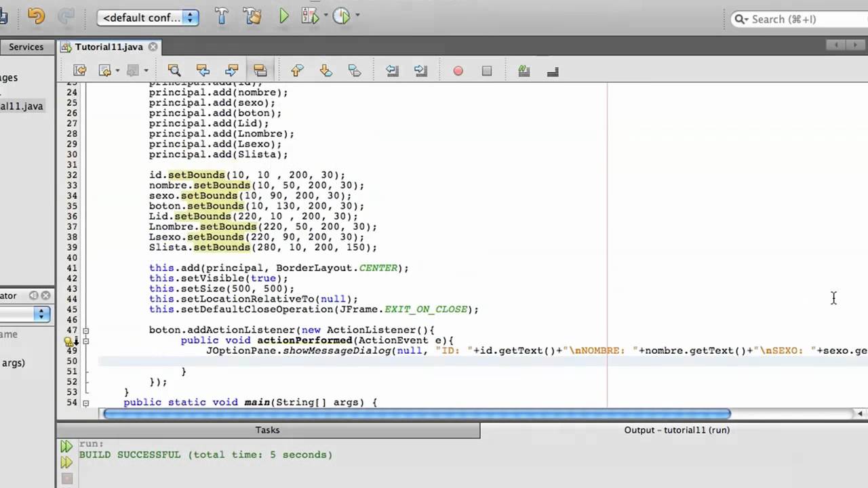Screen dimensions: 868x488
Task: Click showMessageDialog in line 49
Action: (335, 351)
